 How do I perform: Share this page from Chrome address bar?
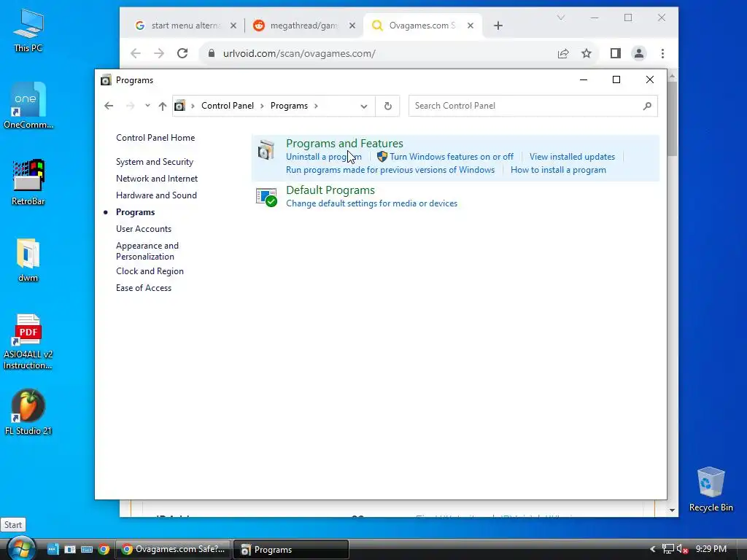click(563, 53)
